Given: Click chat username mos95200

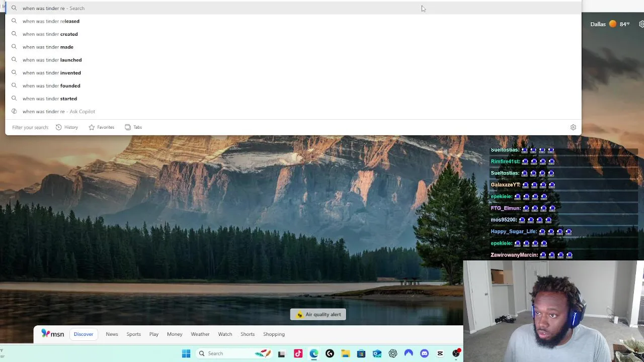Looking at the screenshot, I should (x=504, y=220).
